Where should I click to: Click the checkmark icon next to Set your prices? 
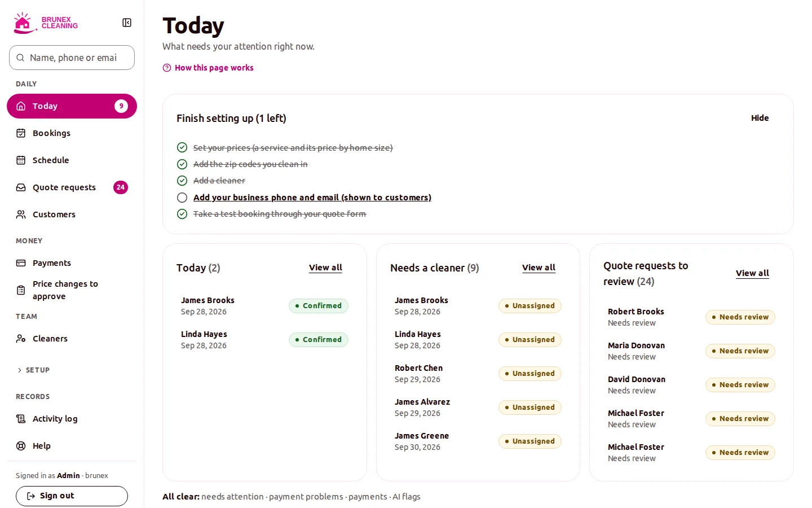tap(182, 147)
